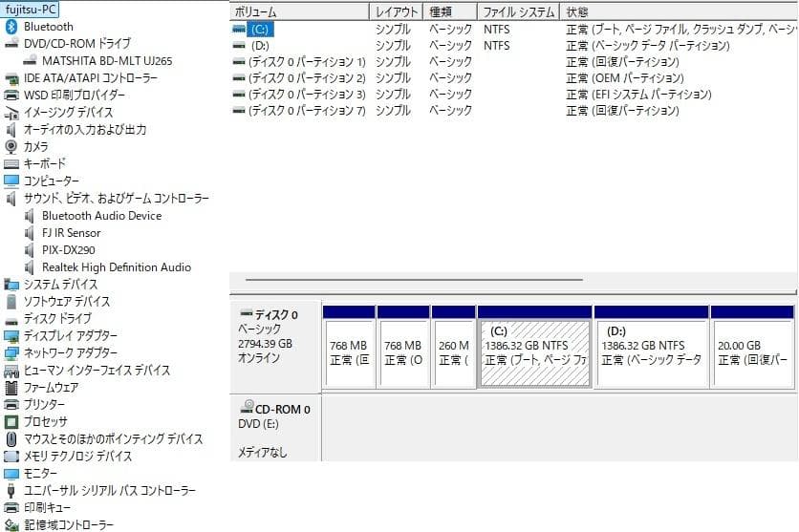Image resolution: width=799 pixels, height=532 pixels.
Task: Click 正常 (OEM パーティション) status text
Action: [625, 78]
